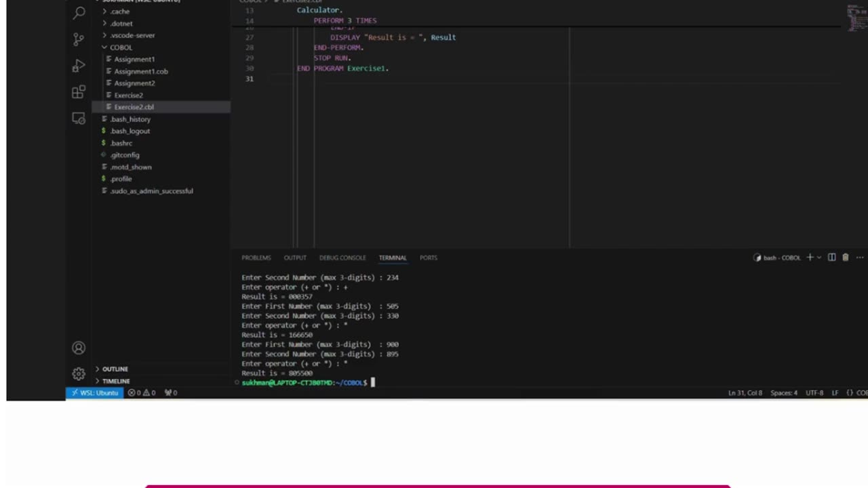Click the DISPLAY "Result is = " line
Screen dimensions: 868x488
(393, 37)
